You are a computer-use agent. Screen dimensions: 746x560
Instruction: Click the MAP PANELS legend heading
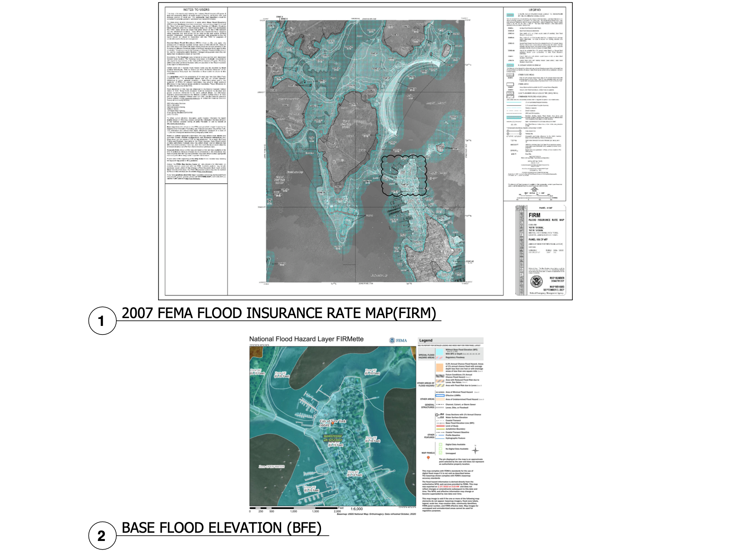point(428,453)
